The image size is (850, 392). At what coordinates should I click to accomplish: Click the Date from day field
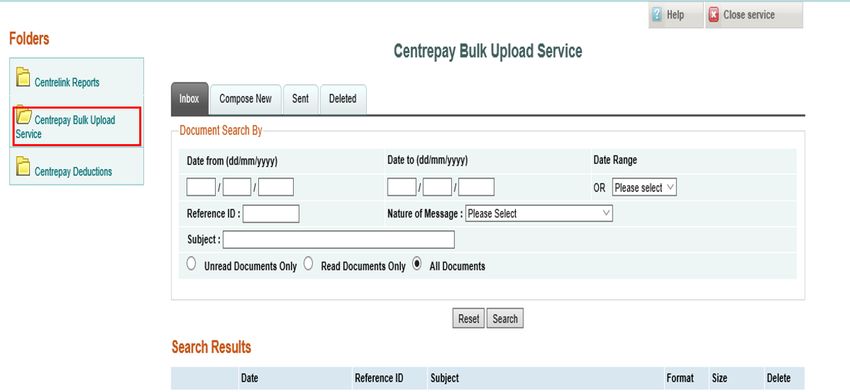(x=201, y=187)
